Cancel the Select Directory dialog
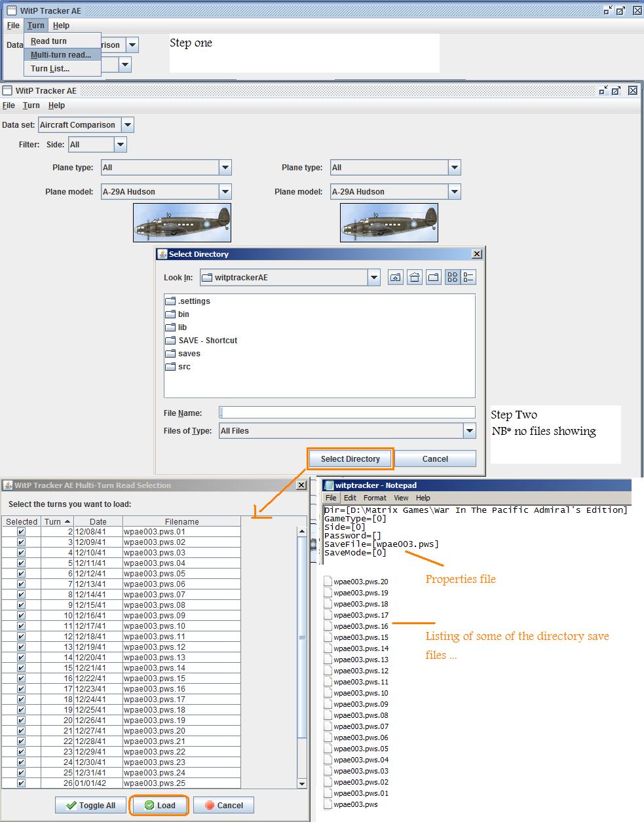The height and width of the screenshot is (822, 644). click(x=435, y=459)
